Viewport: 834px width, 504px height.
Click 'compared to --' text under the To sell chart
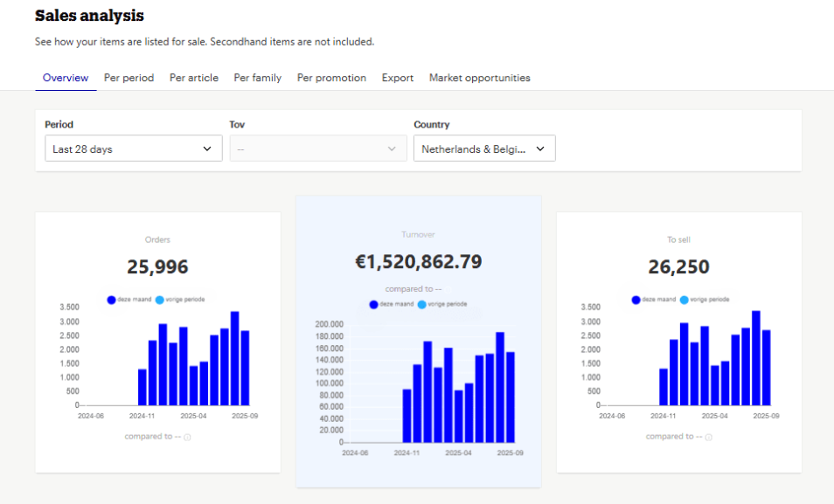tap(674, 437)
